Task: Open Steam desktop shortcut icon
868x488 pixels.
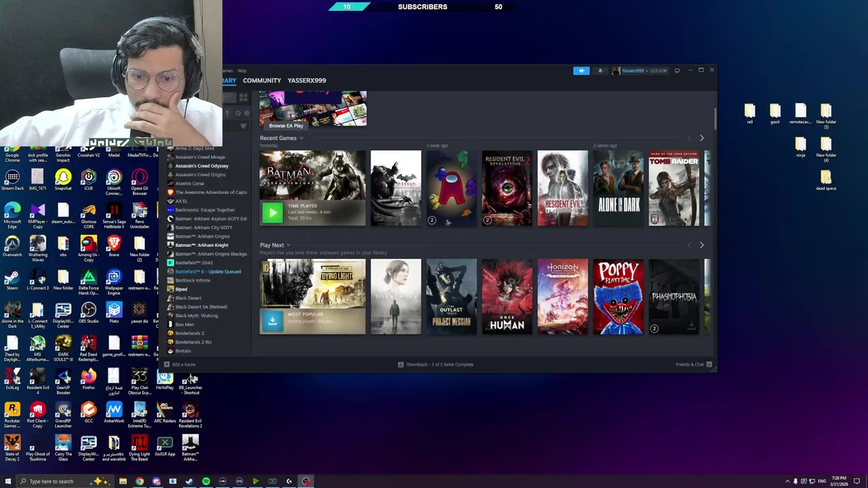Action: click(12, 280)
